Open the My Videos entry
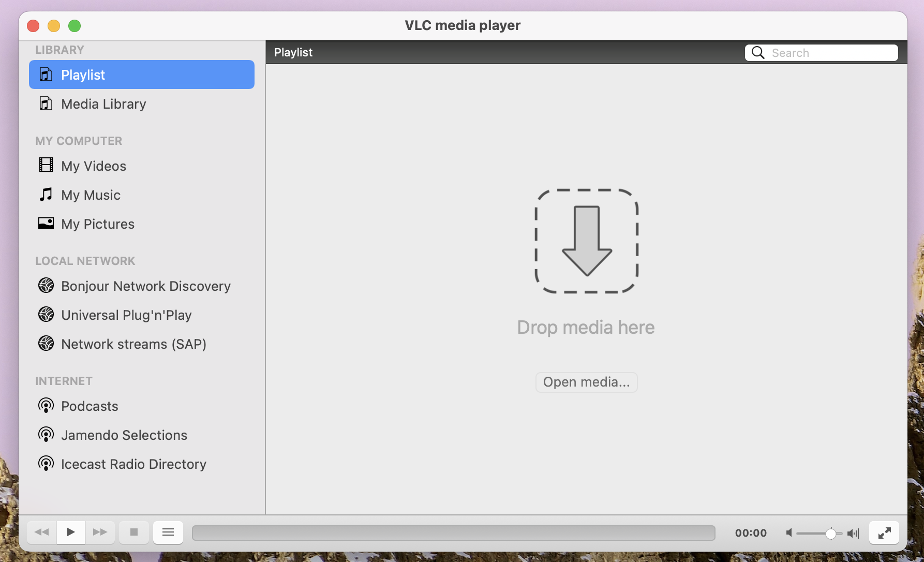The height and width of the screenshot is (562, 924). (x=142, y=166)
